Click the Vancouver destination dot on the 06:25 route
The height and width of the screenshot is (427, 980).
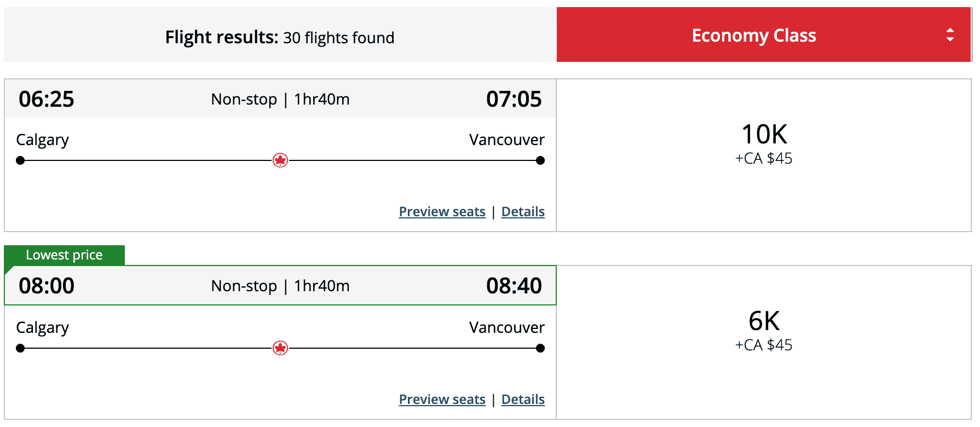(x=540, y=160)
